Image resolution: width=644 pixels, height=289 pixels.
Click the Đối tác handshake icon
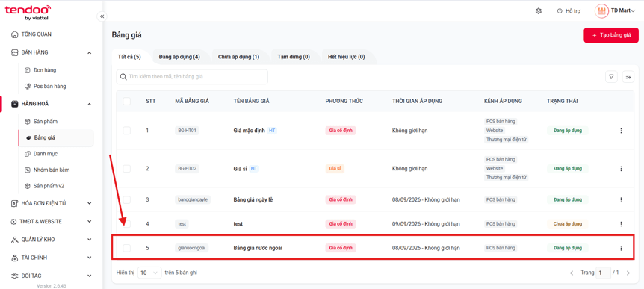pyautogui.click(x=15, y=276)
